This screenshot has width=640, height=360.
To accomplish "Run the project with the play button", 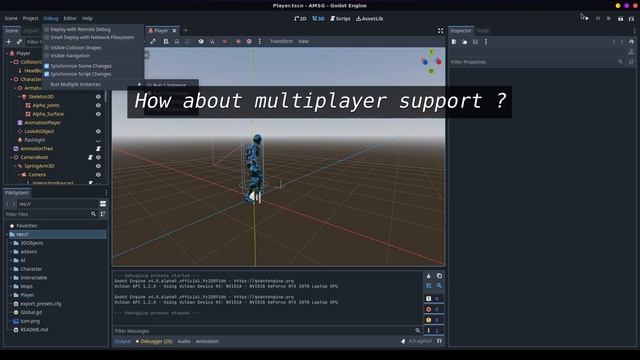I will (x=587, y=18).
